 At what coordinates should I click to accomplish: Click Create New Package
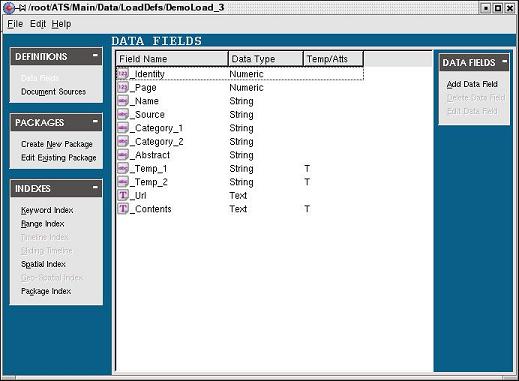(x=57, y=144)
